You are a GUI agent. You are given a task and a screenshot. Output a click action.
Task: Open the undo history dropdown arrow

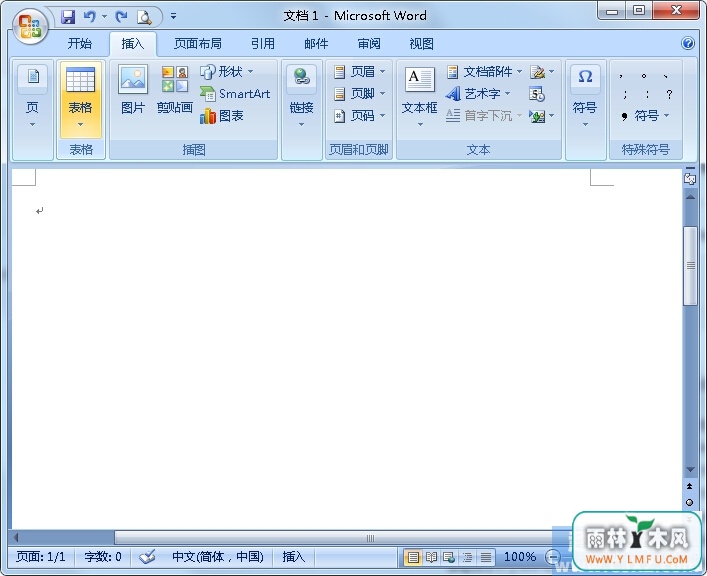(104, 17)
